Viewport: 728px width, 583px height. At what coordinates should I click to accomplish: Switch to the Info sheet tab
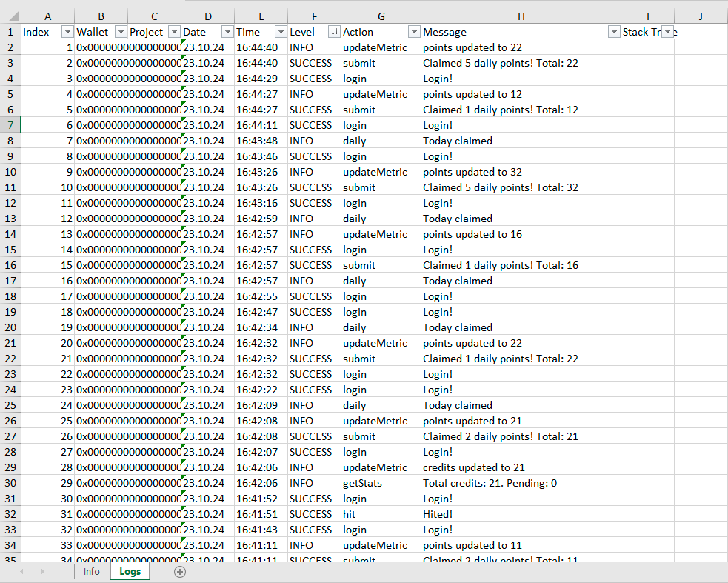[x=92, y=571]
